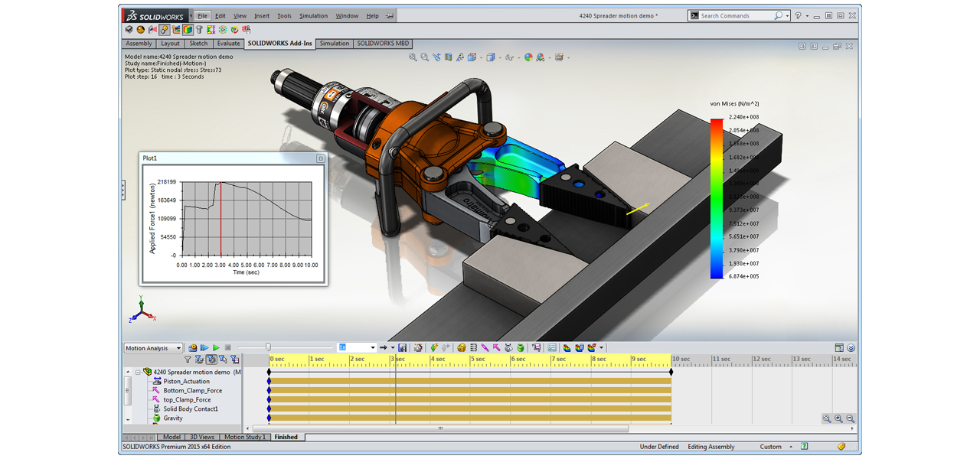
Task: Open the Playback Mode arrow dropdown
Action: click(x=392, y=348)
